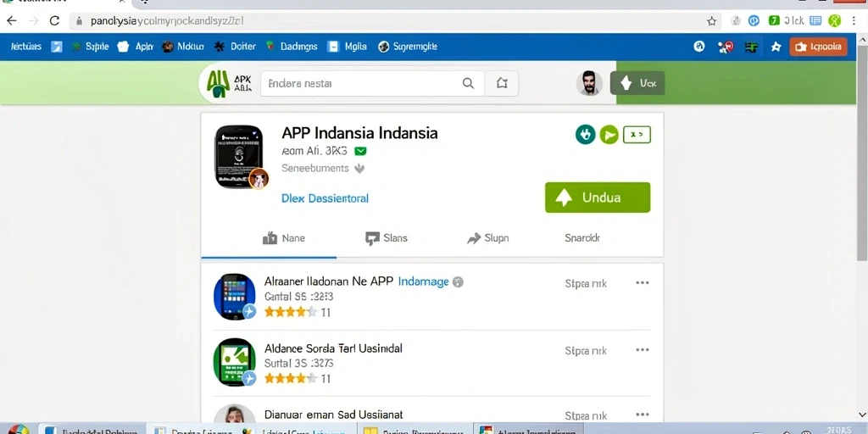Click the outlined green box button
Viewport: 868px width, 434px height.
(637, 135)
